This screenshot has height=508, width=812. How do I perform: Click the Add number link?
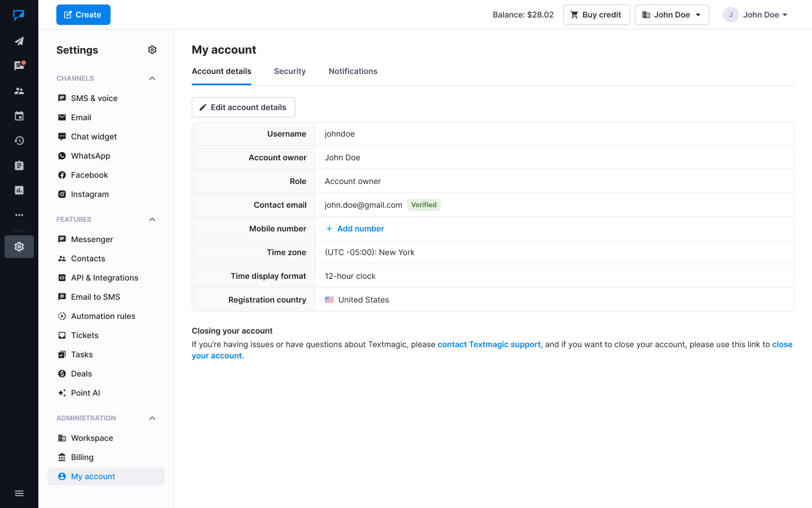[x=355, y=229]
